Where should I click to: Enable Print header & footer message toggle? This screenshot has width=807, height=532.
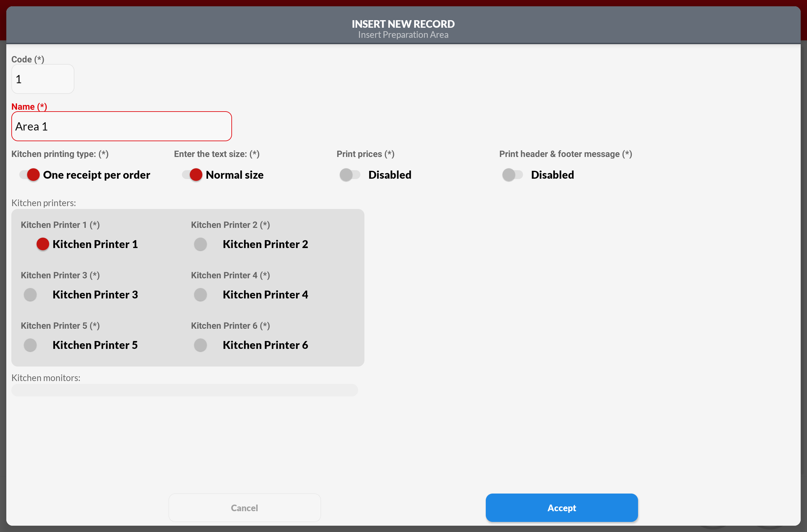click(512, 175)
